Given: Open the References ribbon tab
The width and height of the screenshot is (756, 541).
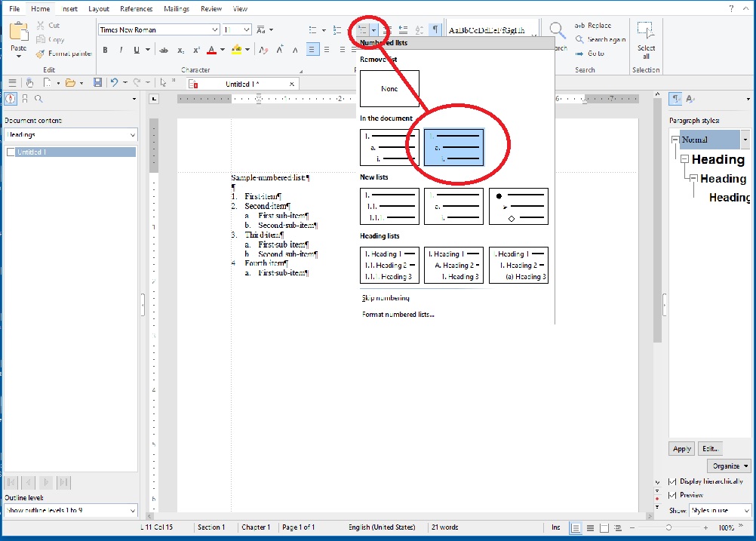Looking at the screenshot, I should coord(137,9).
